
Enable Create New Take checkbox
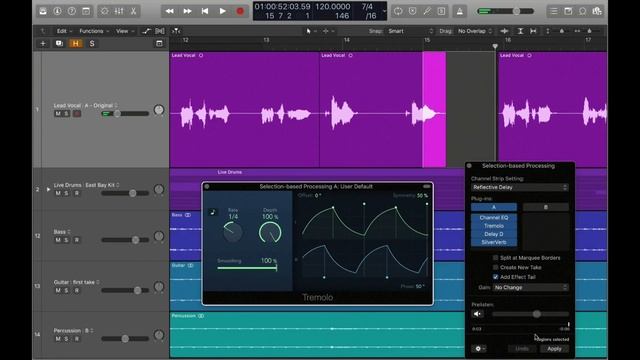click(x=496, y=267)
